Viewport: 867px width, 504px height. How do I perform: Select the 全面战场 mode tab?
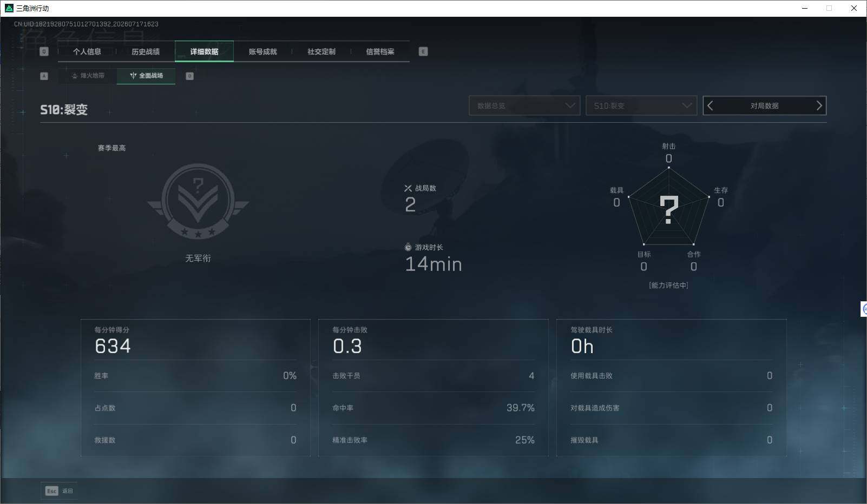pyautogui.click(x=146, y=76)
